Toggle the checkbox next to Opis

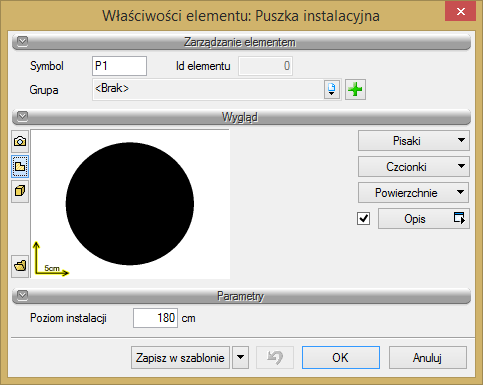(363, 219)
